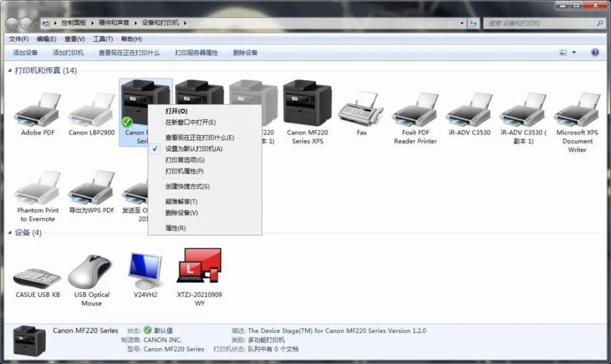Image resolution: width=611 pixels, height=364 pixels.
Task: Click the forward navigation arrow
Action: pos(26,24)
